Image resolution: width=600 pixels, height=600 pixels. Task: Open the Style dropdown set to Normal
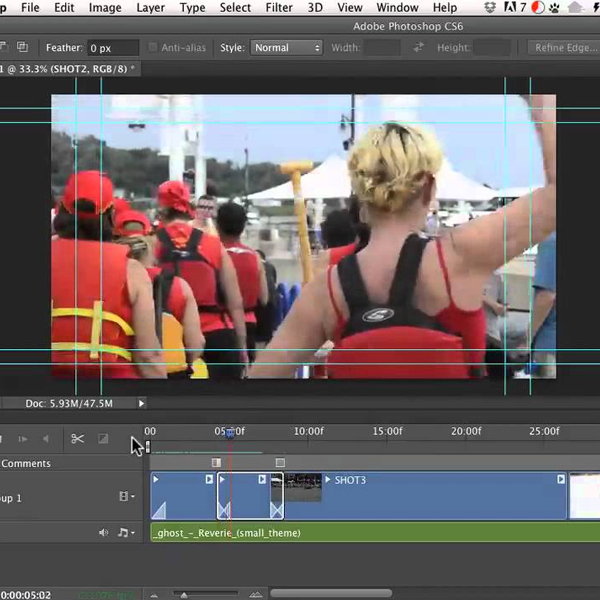click(x=286, y=47)
